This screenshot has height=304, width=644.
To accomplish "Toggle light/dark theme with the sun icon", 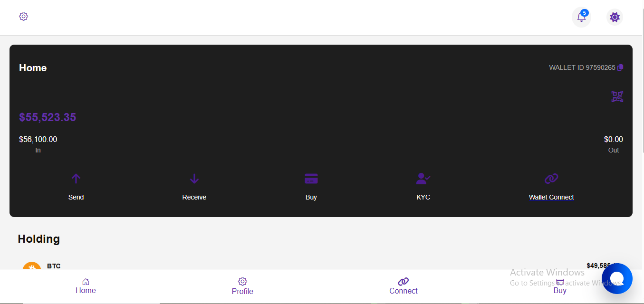I will click(x=615, y=18).
